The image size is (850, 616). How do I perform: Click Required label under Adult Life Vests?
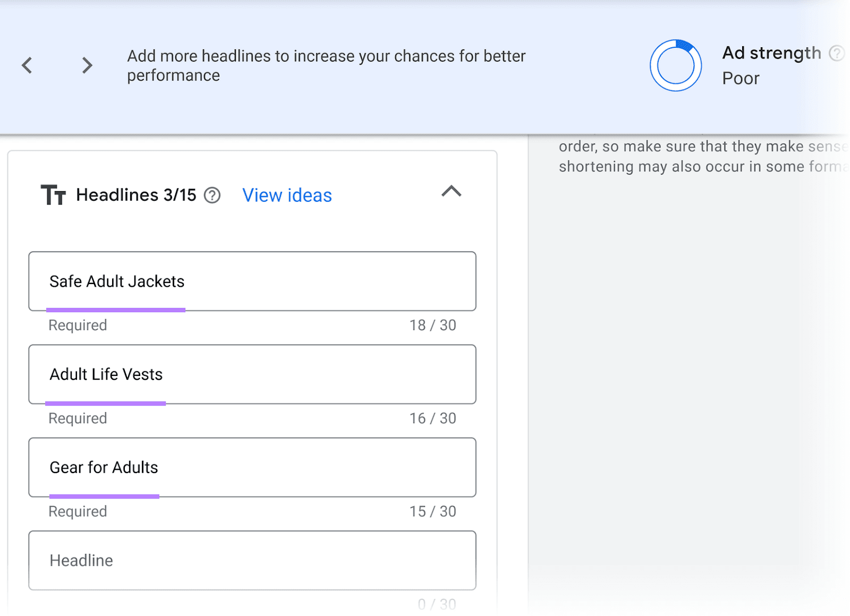(x=78, y=418)
